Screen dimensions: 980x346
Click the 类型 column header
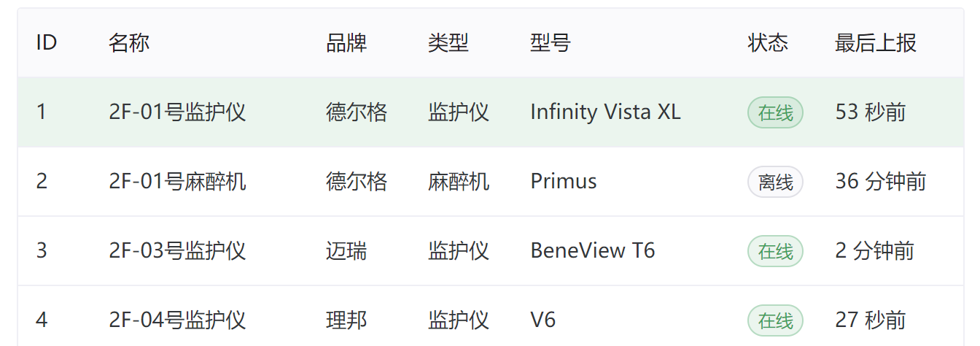pos(448,43)
